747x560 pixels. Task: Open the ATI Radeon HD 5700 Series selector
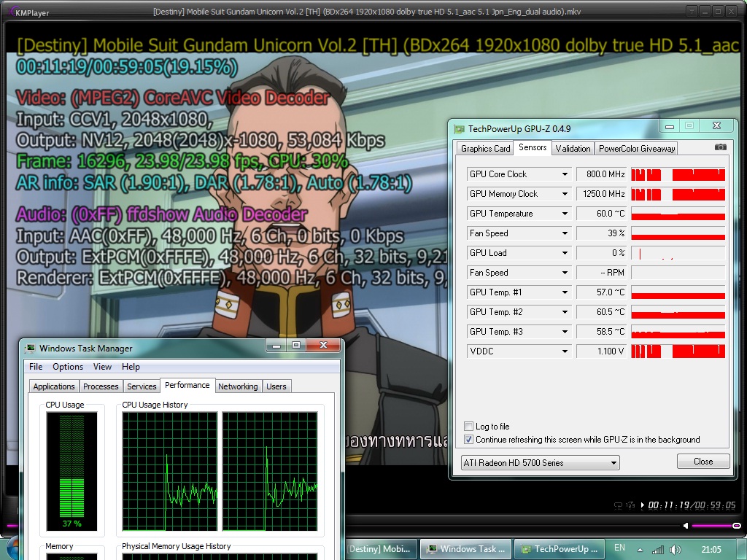541,462
